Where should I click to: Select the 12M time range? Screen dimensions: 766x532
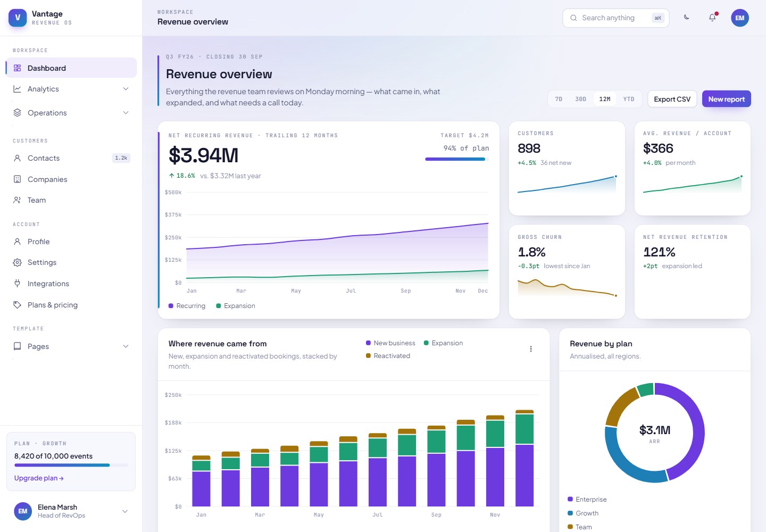tap(605, 99)
